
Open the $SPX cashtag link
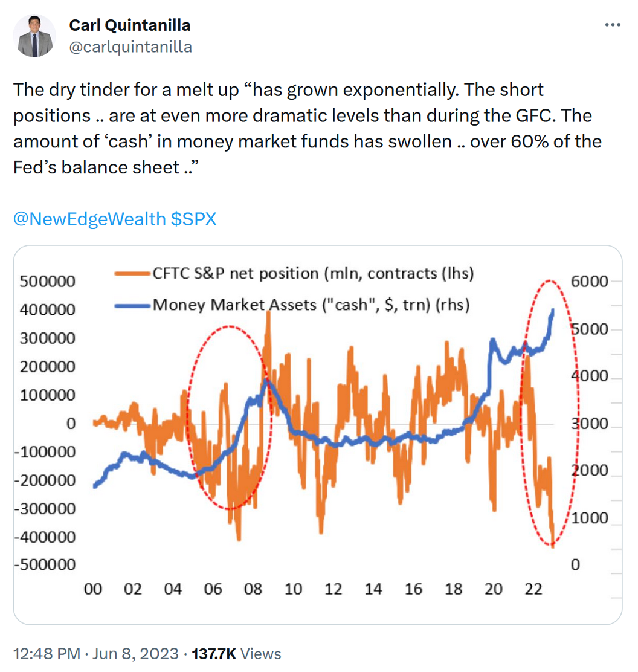click(x=194, y=219)
